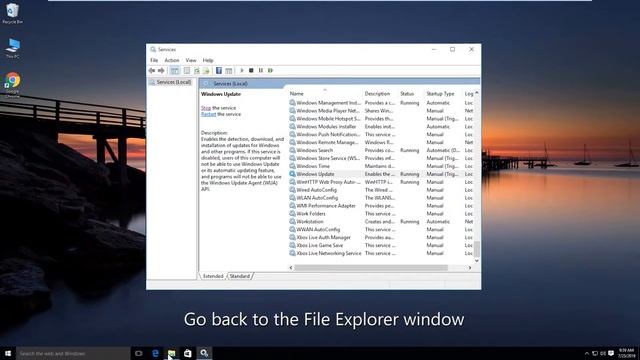Select Windows Media Player Net... service
Screen dimensions: 640x360
pos(380,111)
